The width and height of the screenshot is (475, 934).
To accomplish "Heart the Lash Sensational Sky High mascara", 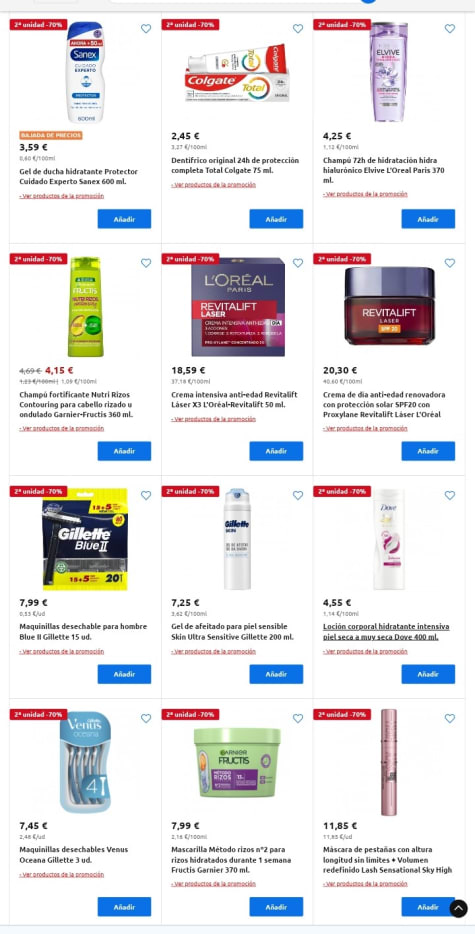I will click(x=450, y=718).
